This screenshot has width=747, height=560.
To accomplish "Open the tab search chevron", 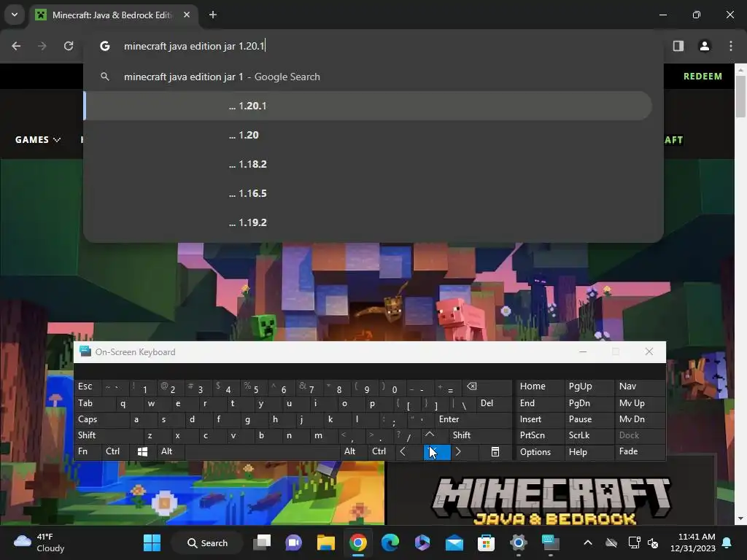I will point(15,15).
